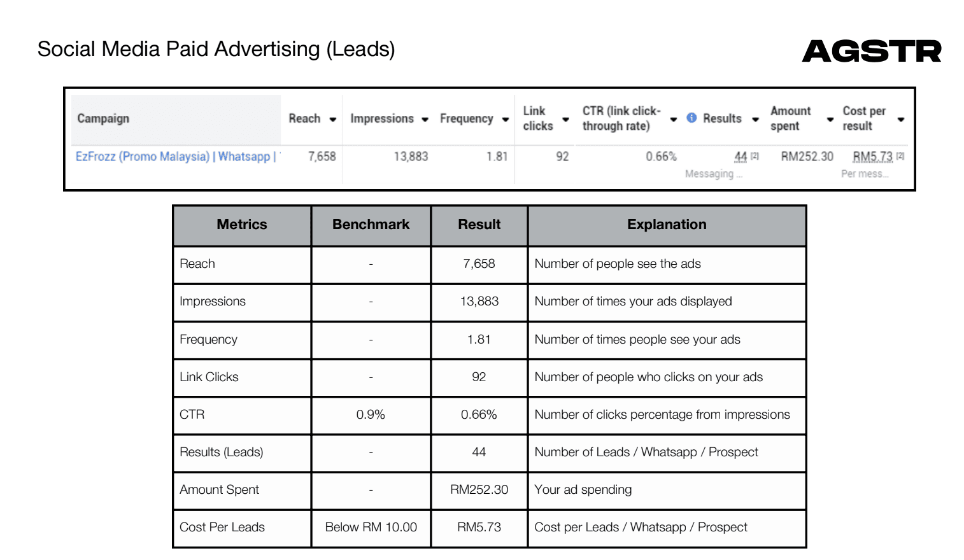This screenshot has width=964, height=560.
Task: Click the 'Metrics' table header cell
Action: [x=242, y=225]
